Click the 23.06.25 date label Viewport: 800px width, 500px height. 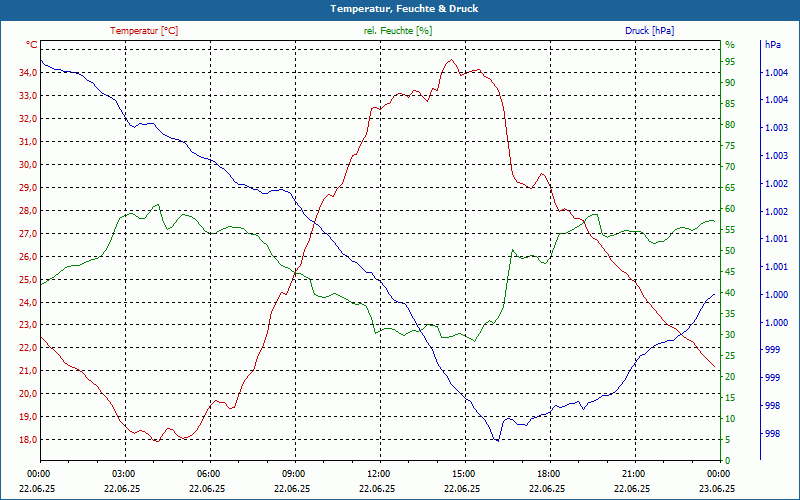click(717, 488)
